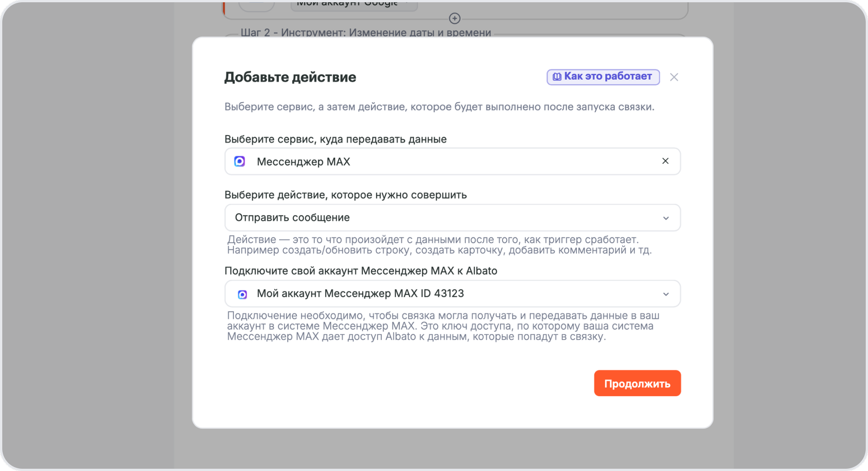Open the Как это работает guide
The height and width of the screenshot is (471, 868).
(604, 76)
